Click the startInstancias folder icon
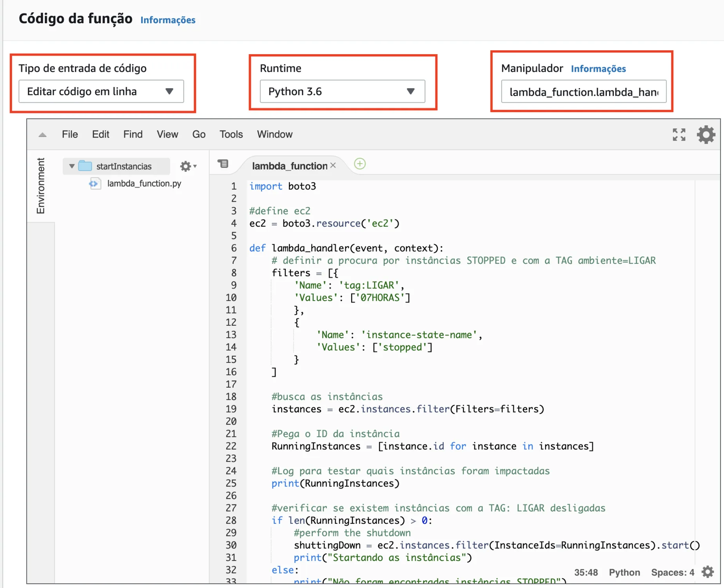 pyautogui.click(x=85, y=166)
